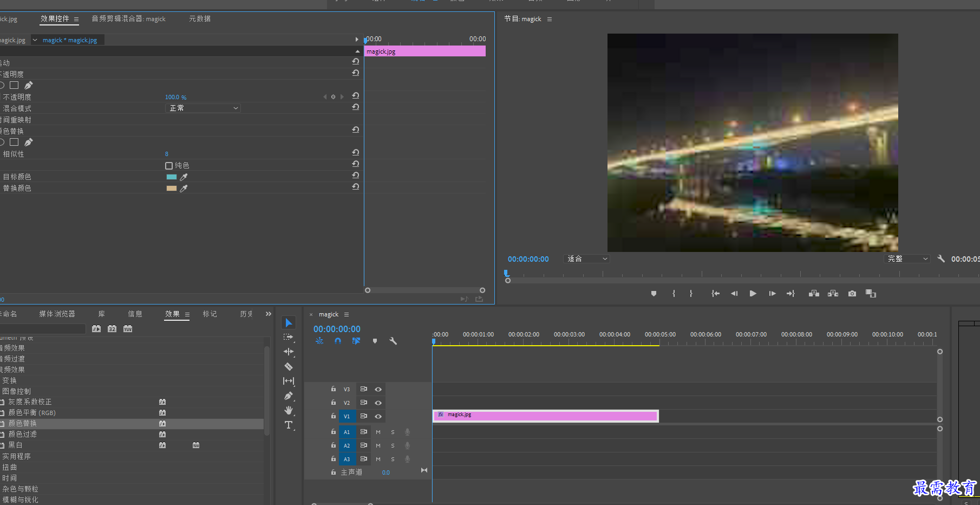
Task: Toggle sync lock for A3
Action: click(x=364, y=459)
